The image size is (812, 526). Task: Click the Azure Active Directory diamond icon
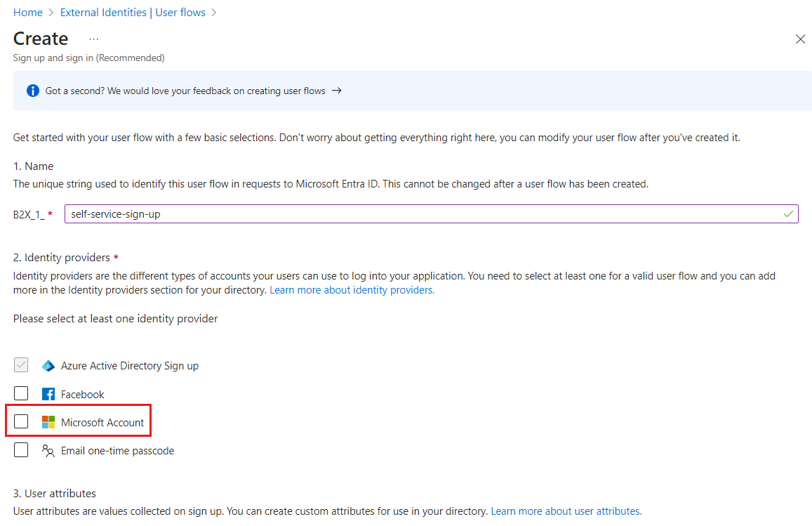(x=48, y=365)
